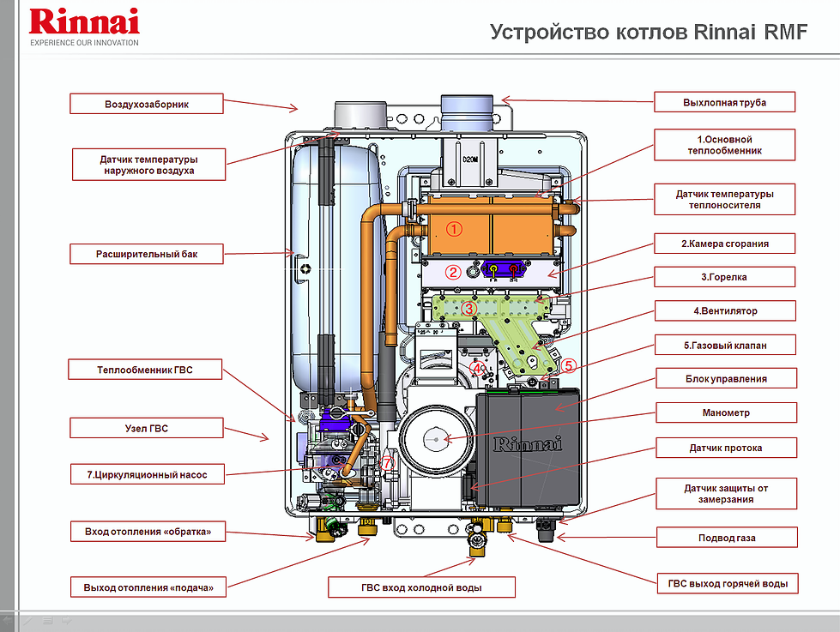Click the "Манометр" label box
This screenshot has height=632, width=840.
pyautogui.click(x=725, y=412)
